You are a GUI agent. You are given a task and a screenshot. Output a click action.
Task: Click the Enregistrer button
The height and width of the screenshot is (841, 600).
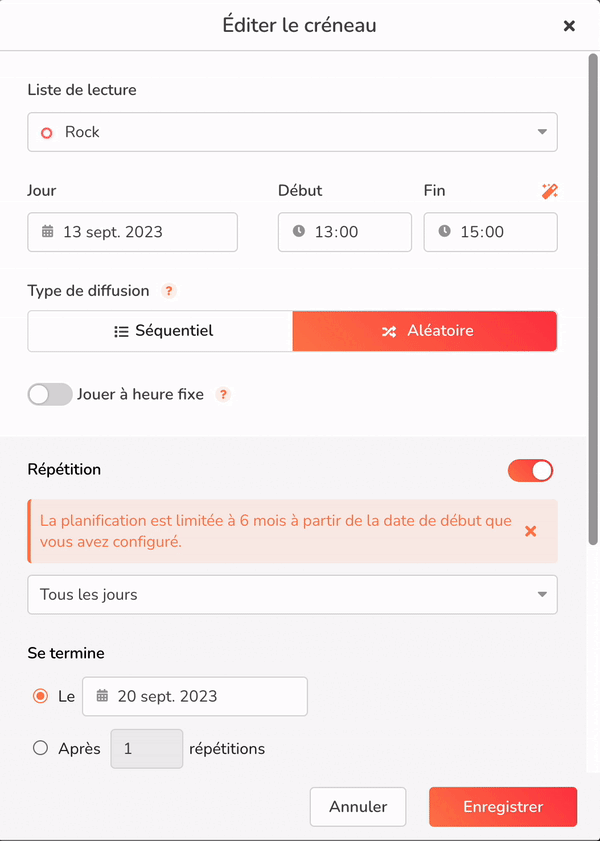pyautogui.click(x=503, y=807)
